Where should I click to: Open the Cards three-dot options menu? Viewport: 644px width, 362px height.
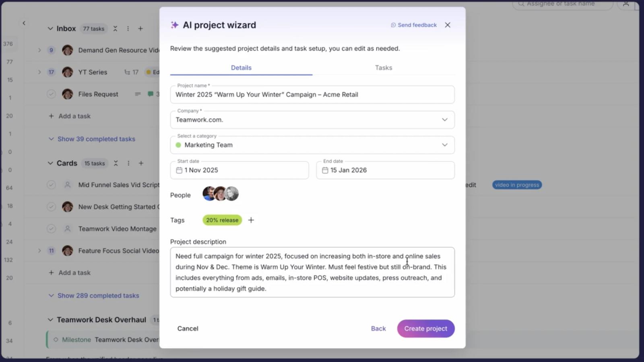pos(128,163)
